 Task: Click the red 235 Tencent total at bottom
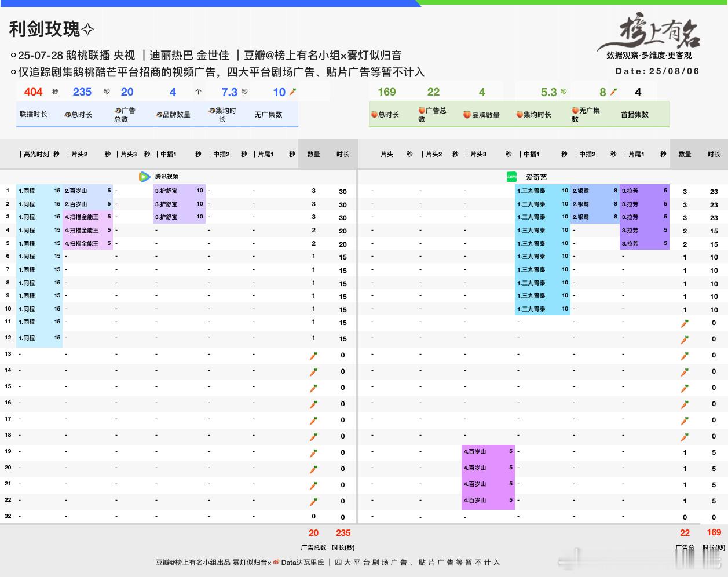coord(343,533)
